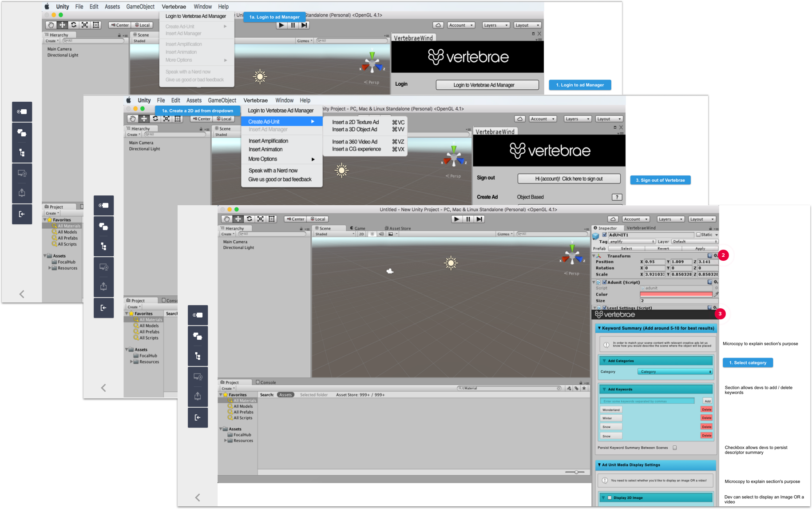Click back chevron below front sidebar
This screenshot has width=812, height=509.
tap(198, 497)
